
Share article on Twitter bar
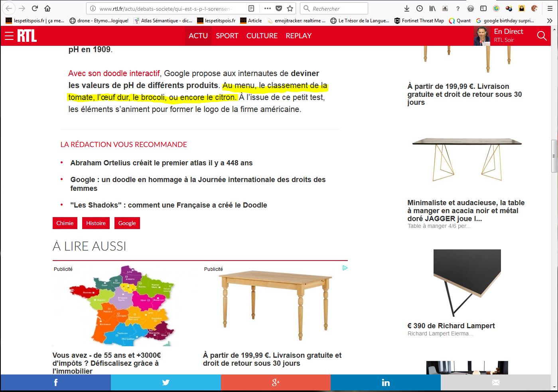click(166, 382)
